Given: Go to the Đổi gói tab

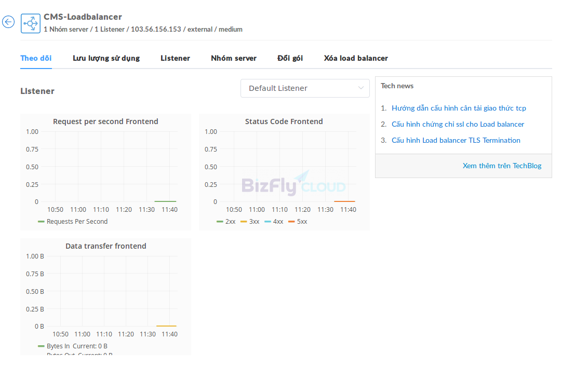Looking at the screenshot, I should click(x=290, y=58).
